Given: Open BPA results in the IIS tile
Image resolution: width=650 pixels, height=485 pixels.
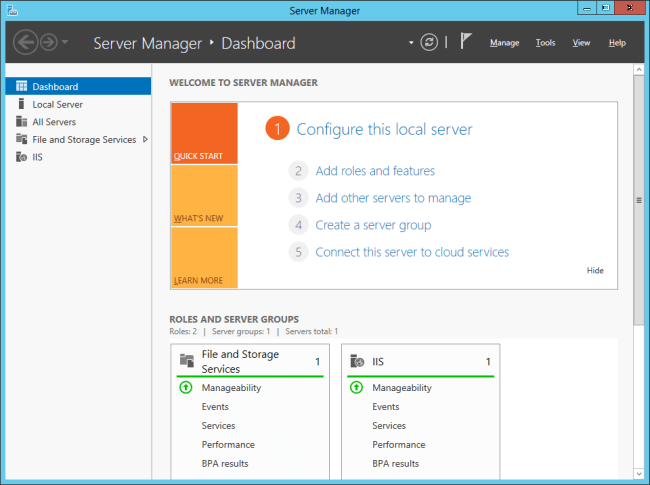Looking at the screenshot, I should click(396, 463).
